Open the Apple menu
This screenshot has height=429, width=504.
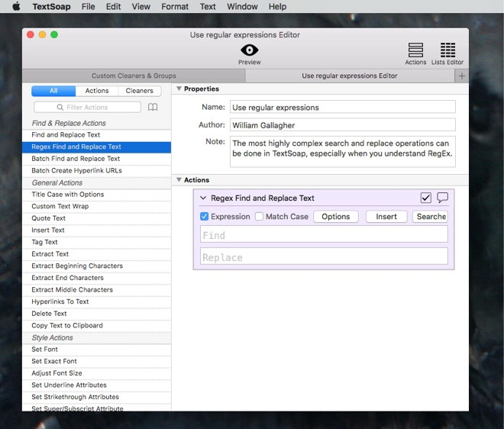(16, 6)
